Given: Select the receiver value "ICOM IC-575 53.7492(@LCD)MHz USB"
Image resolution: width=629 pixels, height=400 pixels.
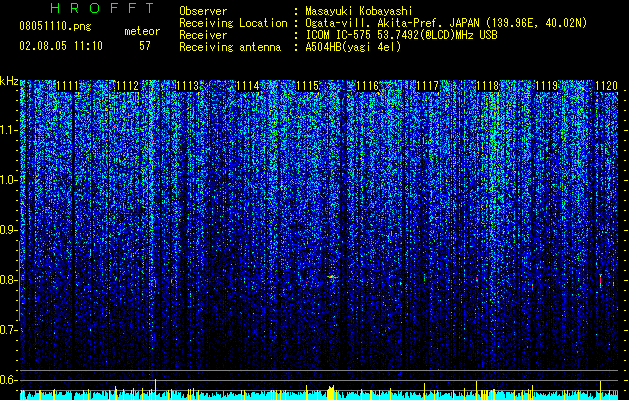Looking at the screenshot, I should [401, 35].
